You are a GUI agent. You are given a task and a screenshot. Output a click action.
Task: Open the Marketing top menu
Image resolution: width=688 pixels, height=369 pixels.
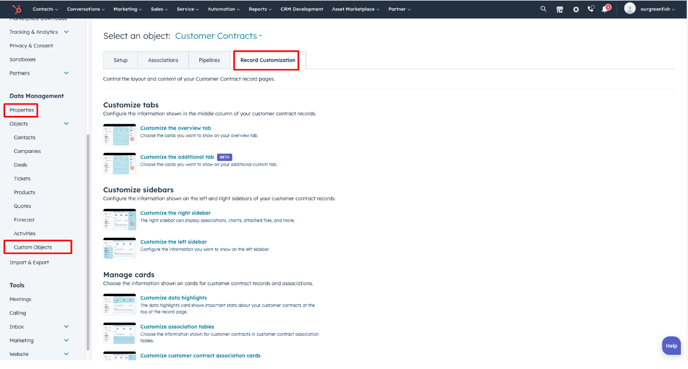[128, 9]
